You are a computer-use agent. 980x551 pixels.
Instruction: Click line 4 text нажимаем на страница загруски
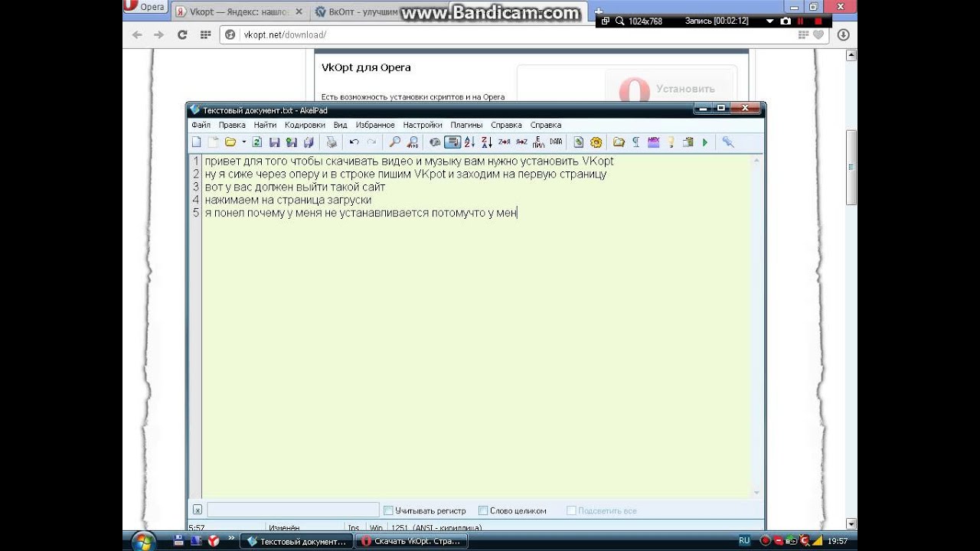pos(288,200)
